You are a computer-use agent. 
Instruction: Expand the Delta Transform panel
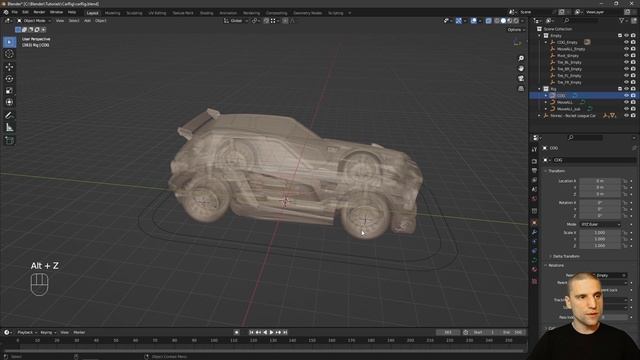pyautogui.click(x=566, y=256)
